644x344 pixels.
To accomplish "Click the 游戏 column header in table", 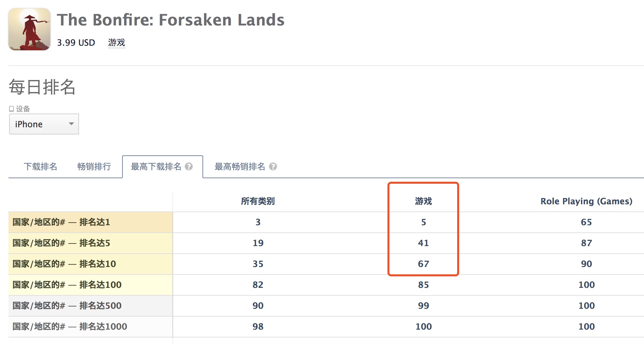I will 424,201.
